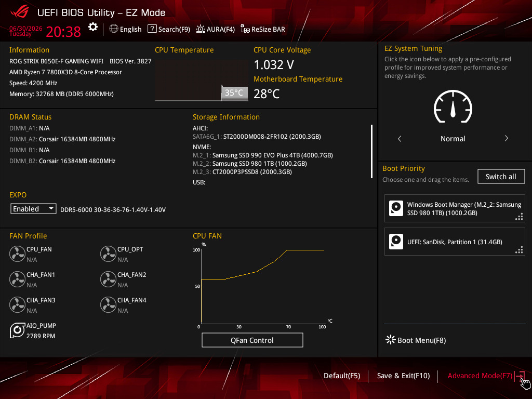The width and height of the screenshot is (532, 399).
Task: Open the EXPO Enabled dropdown
Action: click(x=33, y=209)
